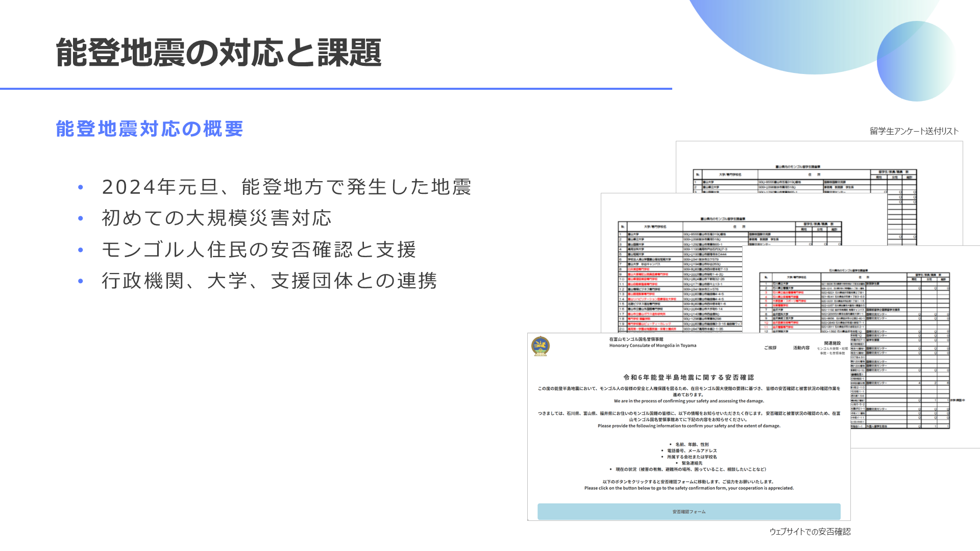Select the subtitle 能登地震対応の概要
This screenshot has width=980, height=551.
click(x=150, y=129)
